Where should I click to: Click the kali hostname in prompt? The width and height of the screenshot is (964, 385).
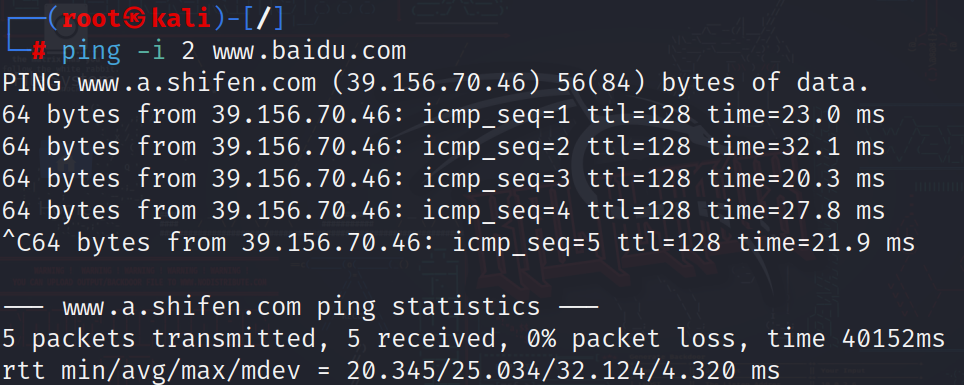tap(181, 18)
